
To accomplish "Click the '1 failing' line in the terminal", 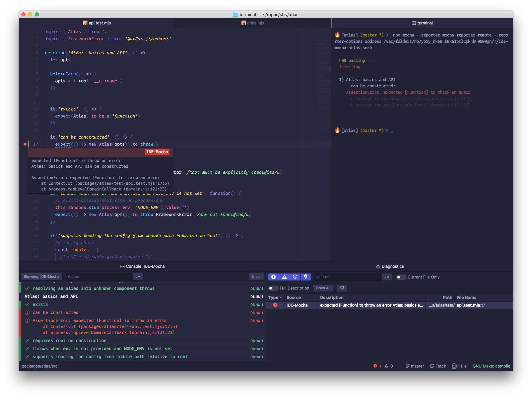I will tap(350, 67).
